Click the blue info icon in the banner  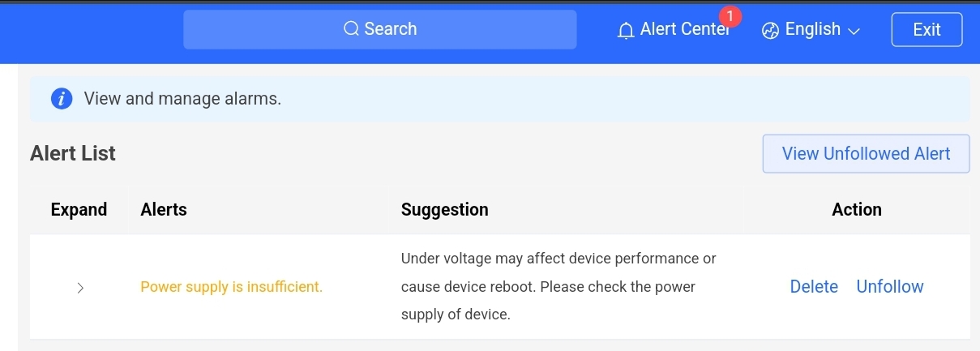point(62,99)
